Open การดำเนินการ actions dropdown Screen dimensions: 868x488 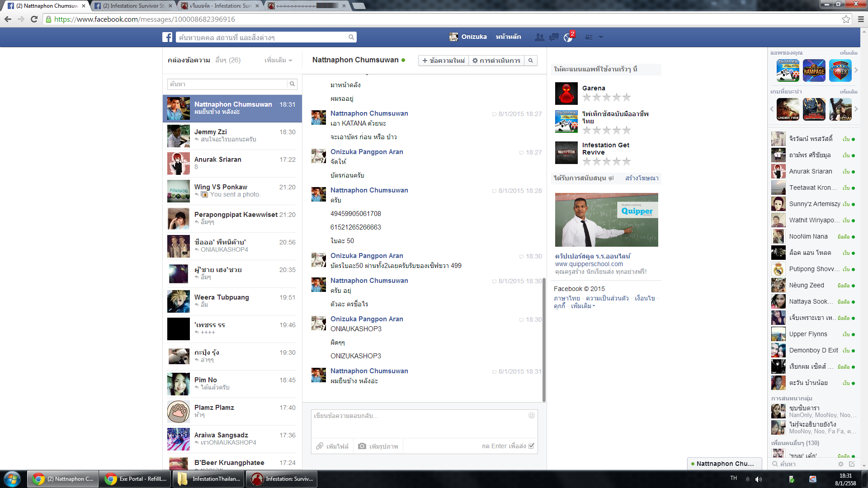496,61
